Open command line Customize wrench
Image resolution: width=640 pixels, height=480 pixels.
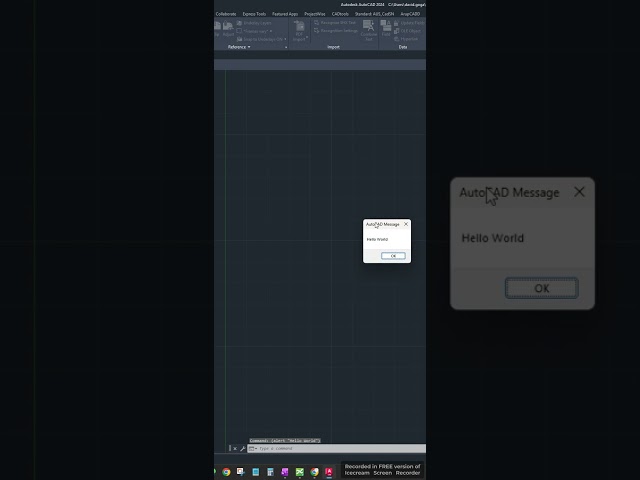click(242, 449)
